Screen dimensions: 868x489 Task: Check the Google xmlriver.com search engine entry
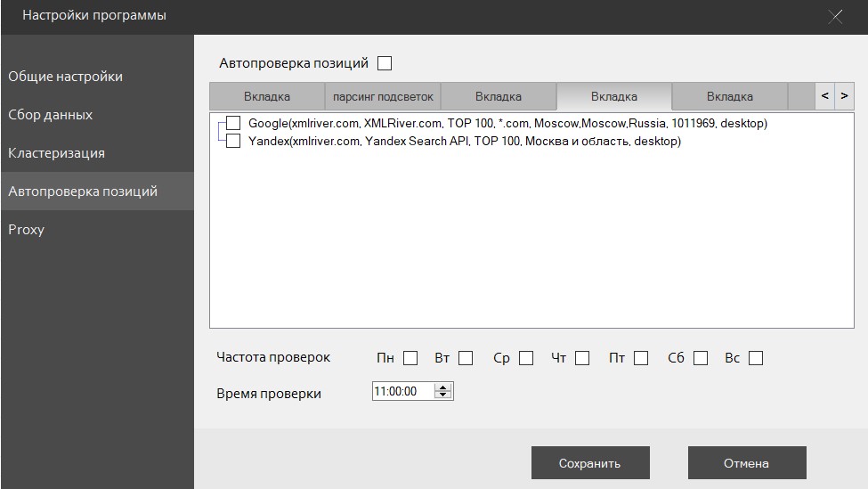[233, 123]
